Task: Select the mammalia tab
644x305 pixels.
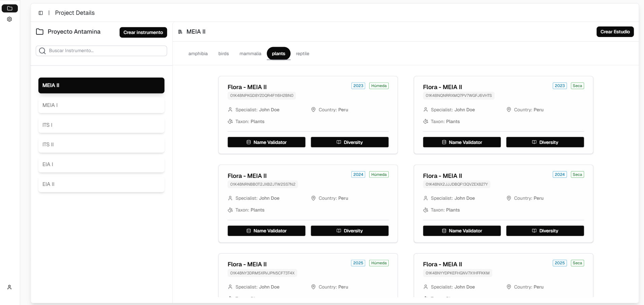Action: [250, 53]
